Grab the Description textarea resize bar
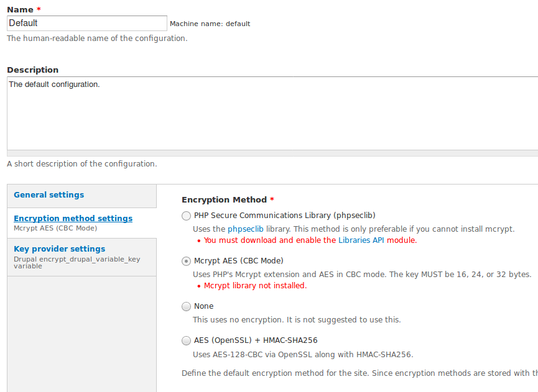Screen dimensions: 538x392 [x=272, y=153]
